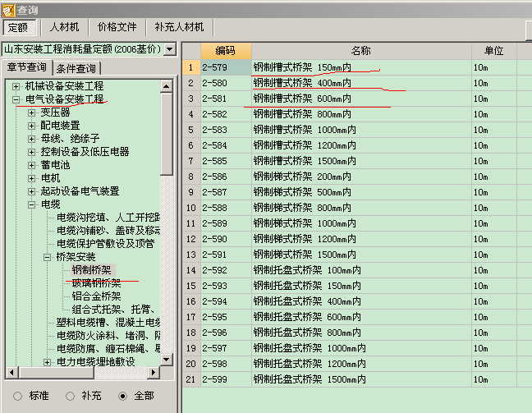Select the 钢制桥架 tree item
The image size is (532, 413).
coord(92,270)
